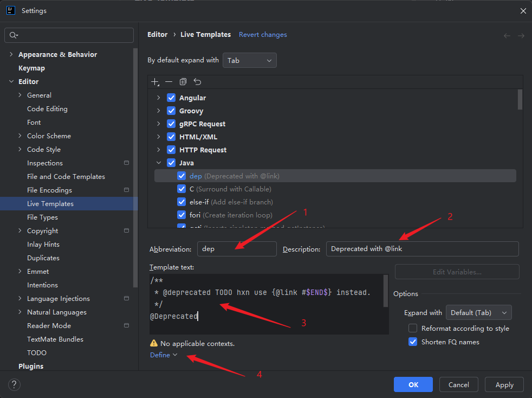Open help via the question mark icon
Screen dimensions: 532x398
pyautogui.click(x=14, y=385)
